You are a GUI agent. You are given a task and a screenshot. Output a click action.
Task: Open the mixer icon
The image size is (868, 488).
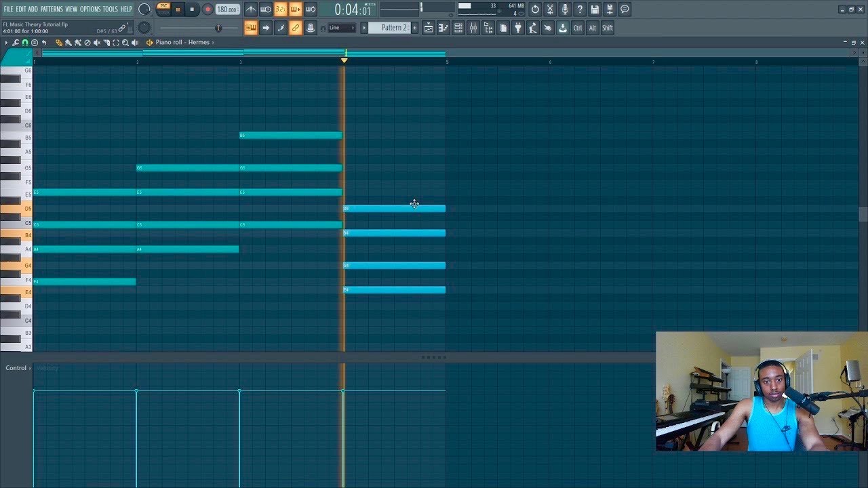(x=473, y=28)
